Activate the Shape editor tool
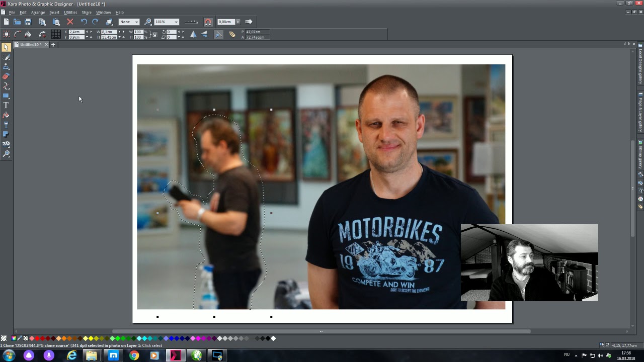 6,86
